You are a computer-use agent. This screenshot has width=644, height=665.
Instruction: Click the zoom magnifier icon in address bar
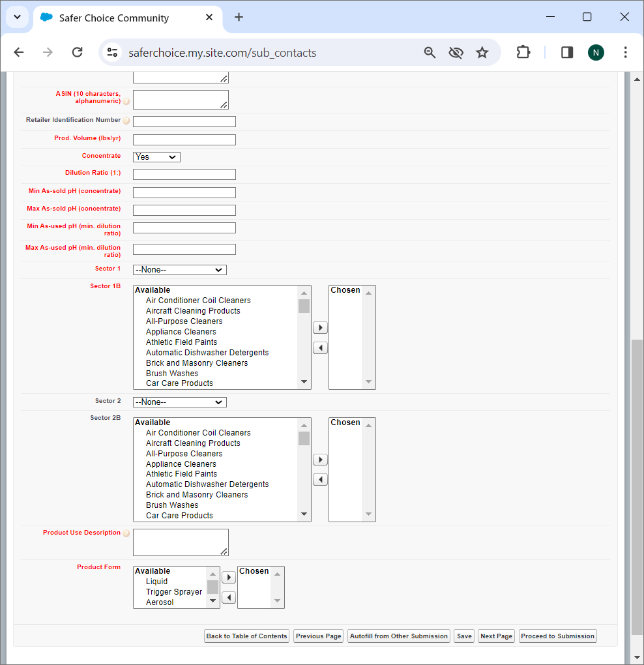[x=430, y=53]
